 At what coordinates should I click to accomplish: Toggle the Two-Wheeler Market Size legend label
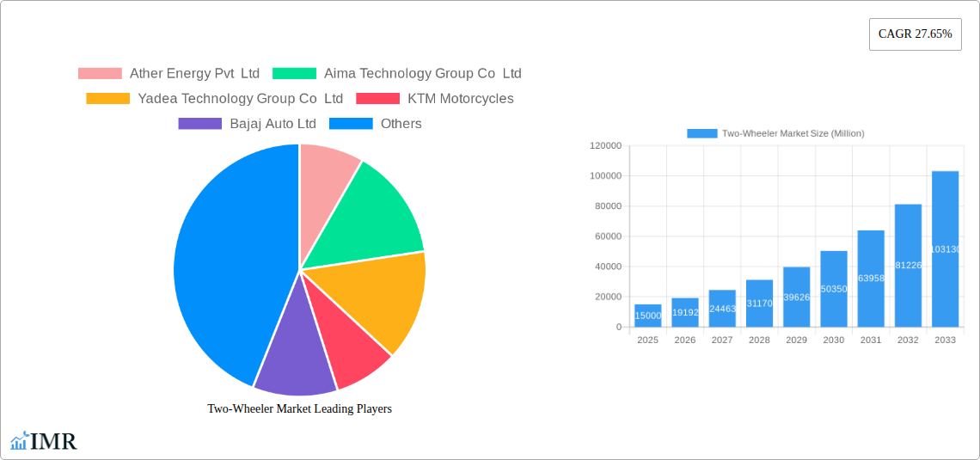pyautogui.click(x=793, y=133)
